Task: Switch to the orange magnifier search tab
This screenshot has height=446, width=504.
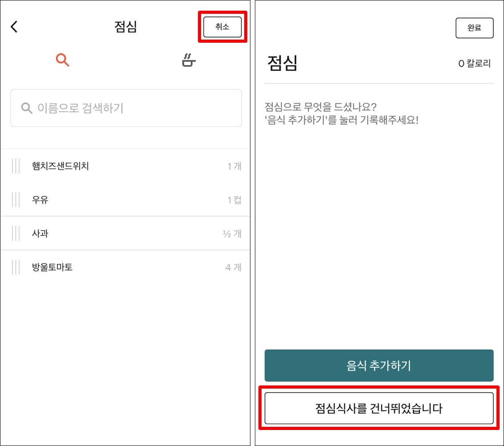Action: 63,60
